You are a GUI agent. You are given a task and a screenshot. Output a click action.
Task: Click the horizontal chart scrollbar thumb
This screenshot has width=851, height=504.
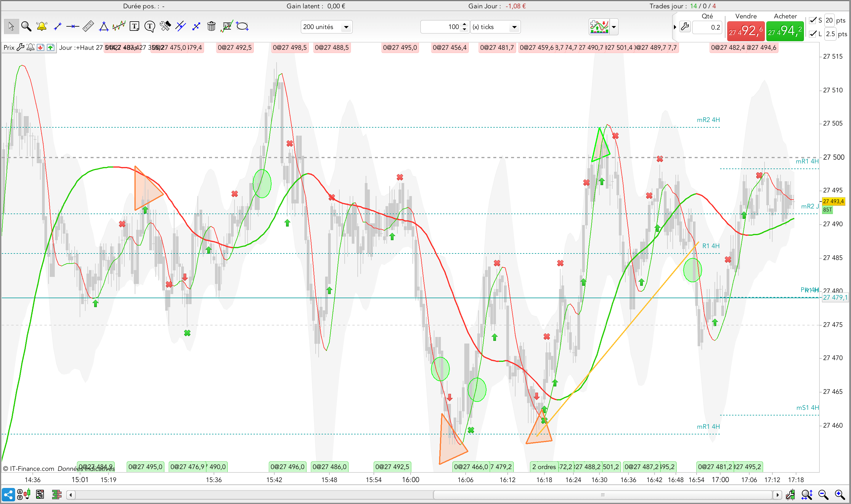coord(603,495)
